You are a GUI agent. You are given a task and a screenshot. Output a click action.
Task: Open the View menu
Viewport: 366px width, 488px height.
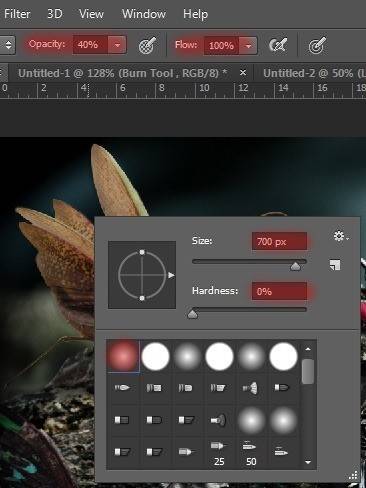point(91,14)
